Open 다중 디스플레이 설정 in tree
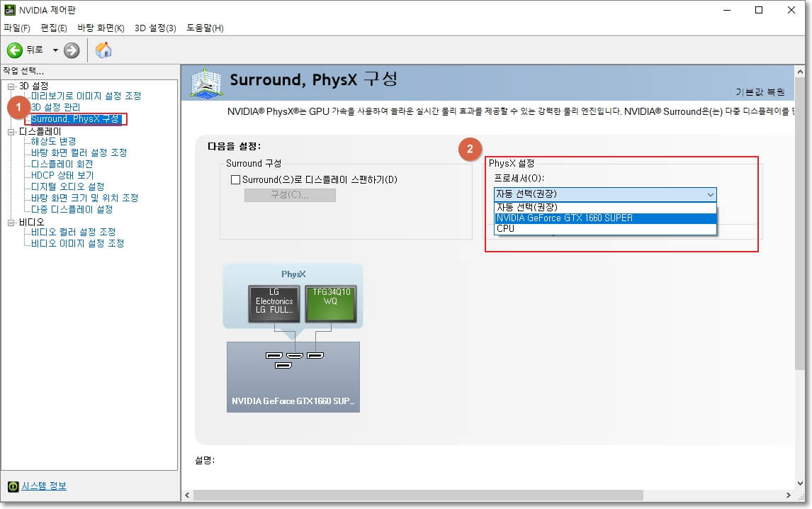Viewport: 812px width, 509px height. [72, 209]
